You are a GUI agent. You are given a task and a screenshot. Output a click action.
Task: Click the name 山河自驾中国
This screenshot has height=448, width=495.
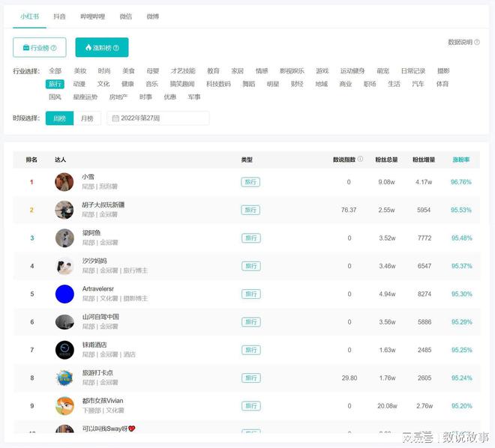pos(100,317)
